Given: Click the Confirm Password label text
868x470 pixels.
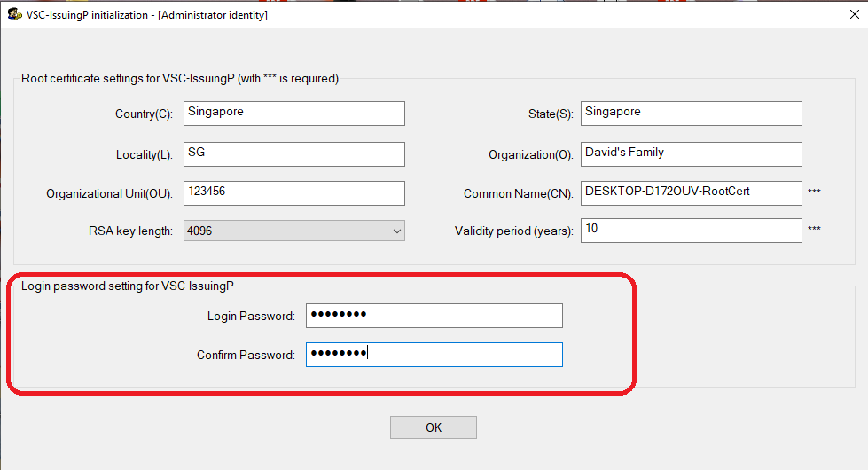Looking at the screenshot, I should 246,356.
